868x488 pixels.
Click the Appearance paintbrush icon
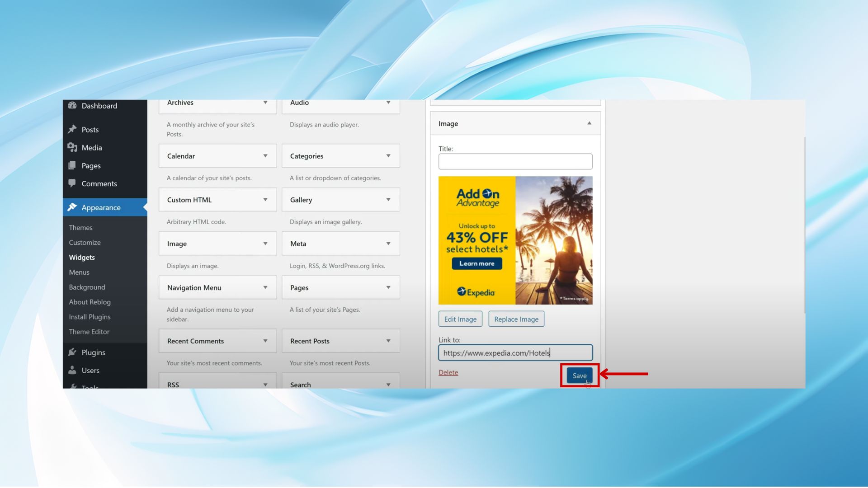click(x=72, y=207)
